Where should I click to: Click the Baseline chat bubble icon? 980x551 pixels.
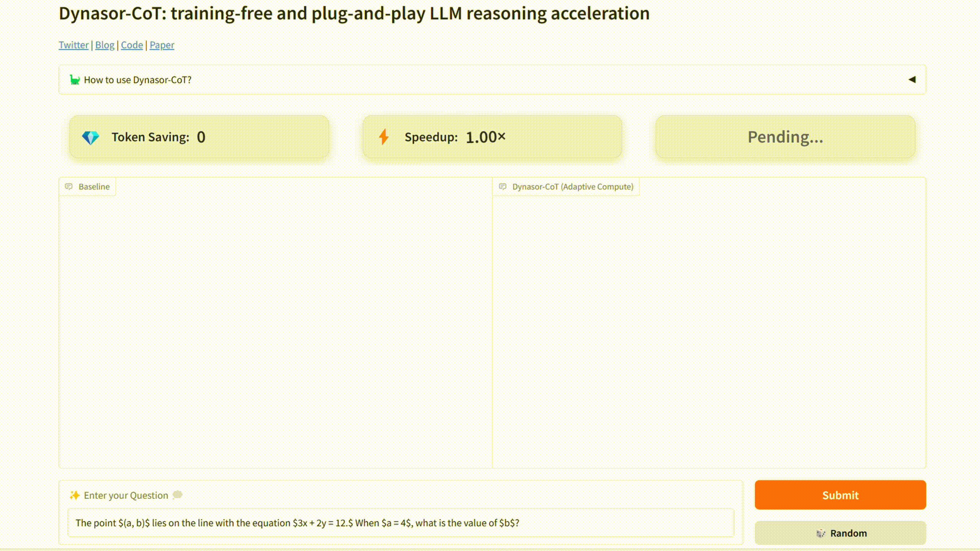69,187
